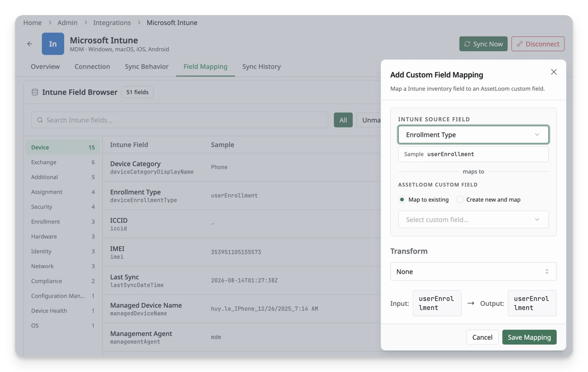Viewport: 588px width, 372px height.
Task: Click the database icon beside Intune Field Browser
Action: click(x=35, y=92)
